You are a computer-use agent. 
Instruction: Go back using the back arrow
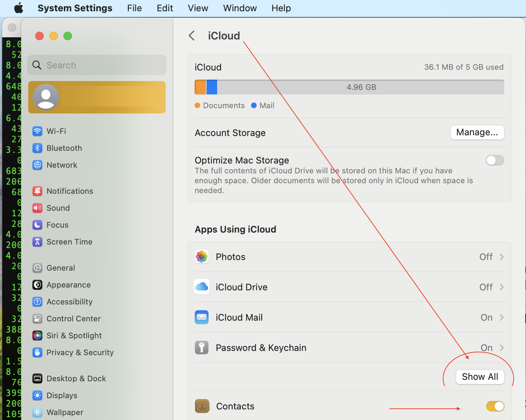192,36
